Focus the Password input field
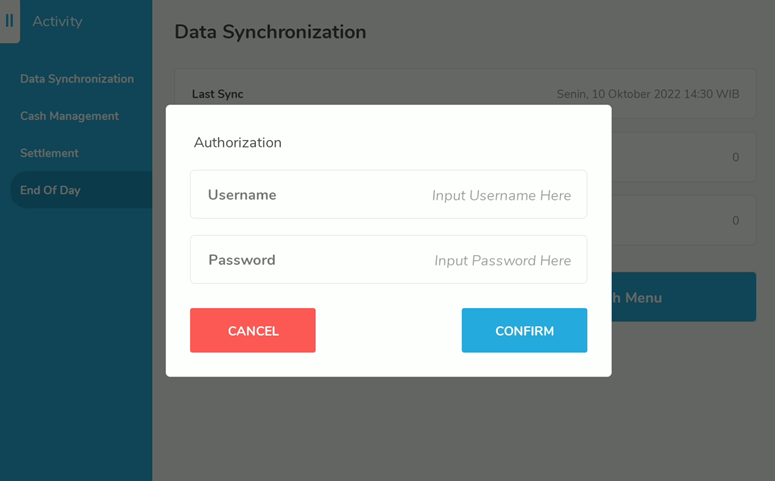 (x=388, y=260)
